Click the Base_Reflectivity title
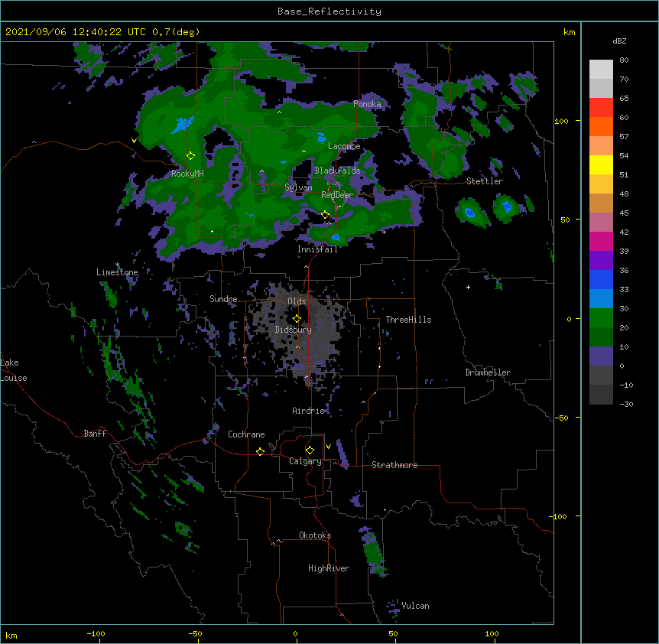The image size is (659, 644). [329, 11]
